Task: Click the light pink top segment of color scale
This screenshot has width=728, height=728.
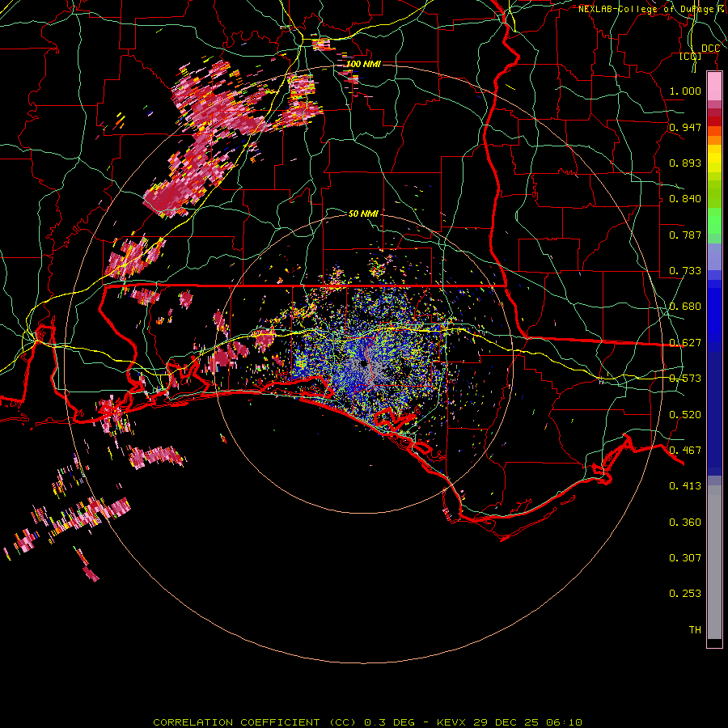Action: click(x=714, y=87)
